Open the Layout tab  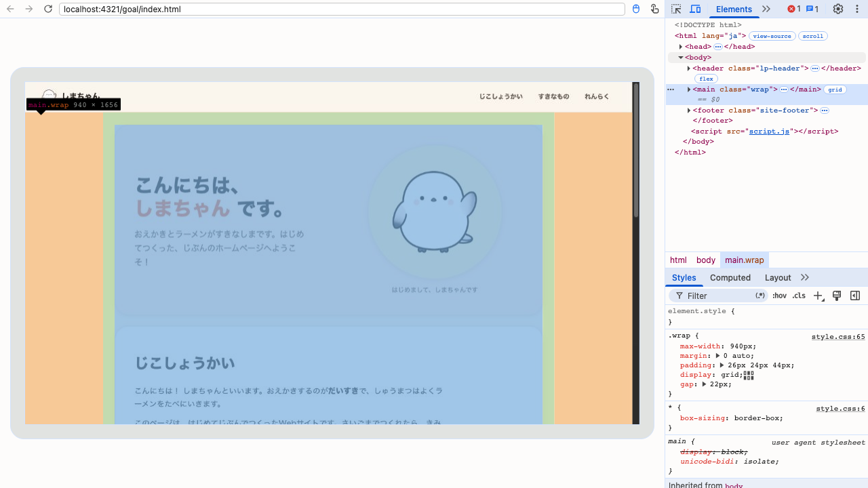[x=778, y=277]
